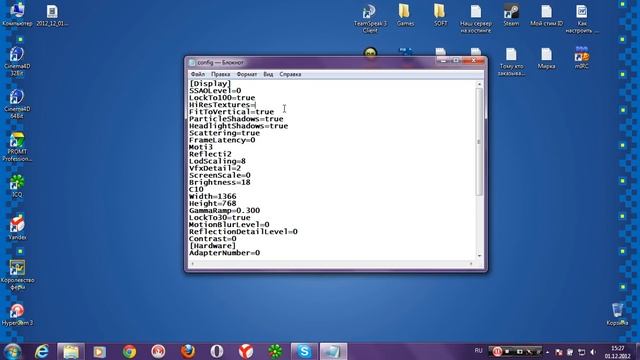This screenshot has height=360, width=640.
Task: Select the 2012_12_01 file icon on desktop
Action: click(52, 16)
